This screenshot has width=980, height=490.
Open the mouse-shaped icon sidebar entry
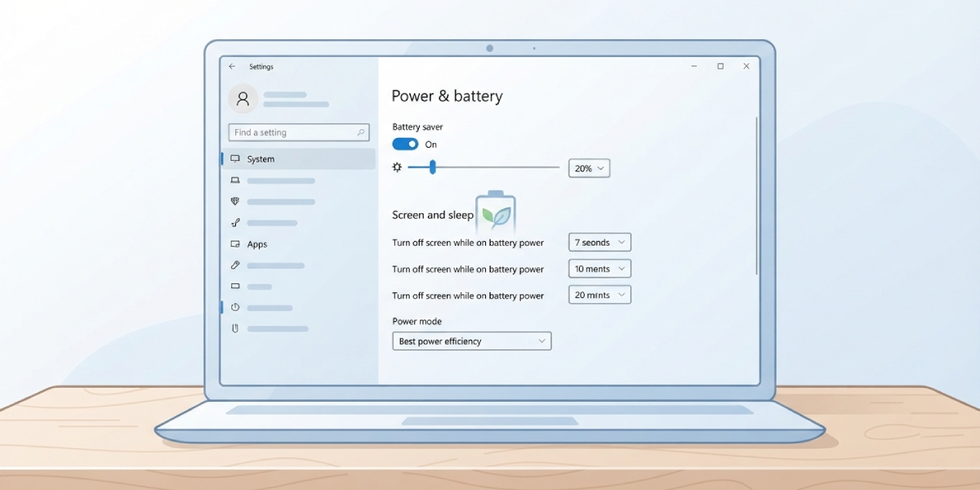coord(235,329)
